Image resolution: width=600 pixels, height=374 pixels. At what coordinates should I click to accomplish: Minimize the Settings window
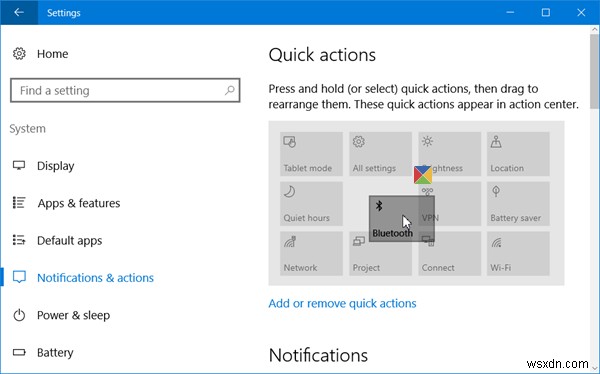point(510,12)
